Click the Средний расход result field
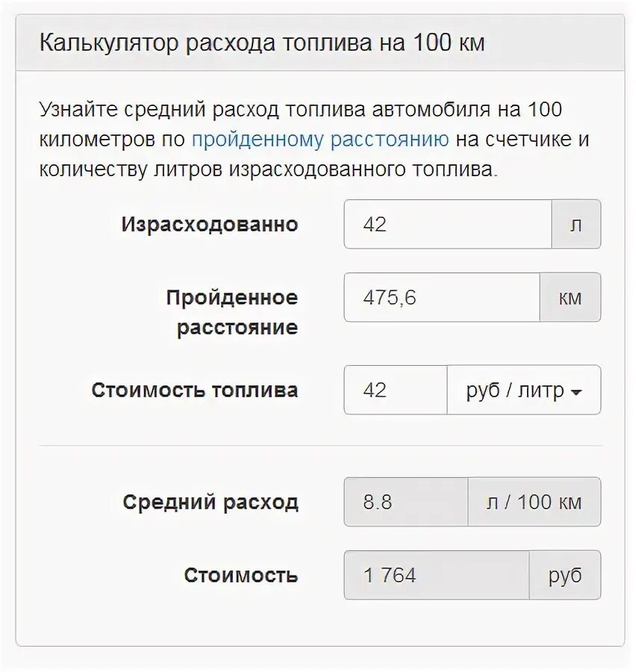This screenshot has height=672, width=636. 406,502
